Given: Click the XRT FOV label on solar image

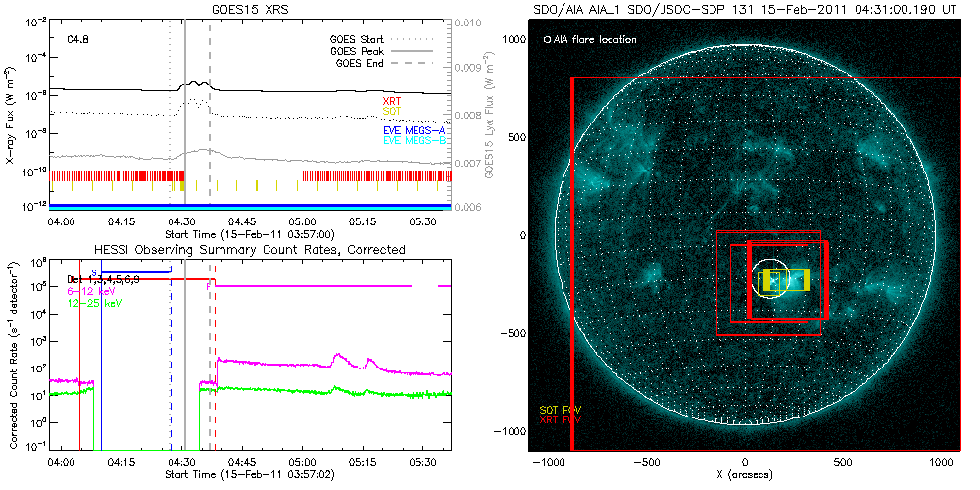Looking at the screenshot, I should coord(560,419).
